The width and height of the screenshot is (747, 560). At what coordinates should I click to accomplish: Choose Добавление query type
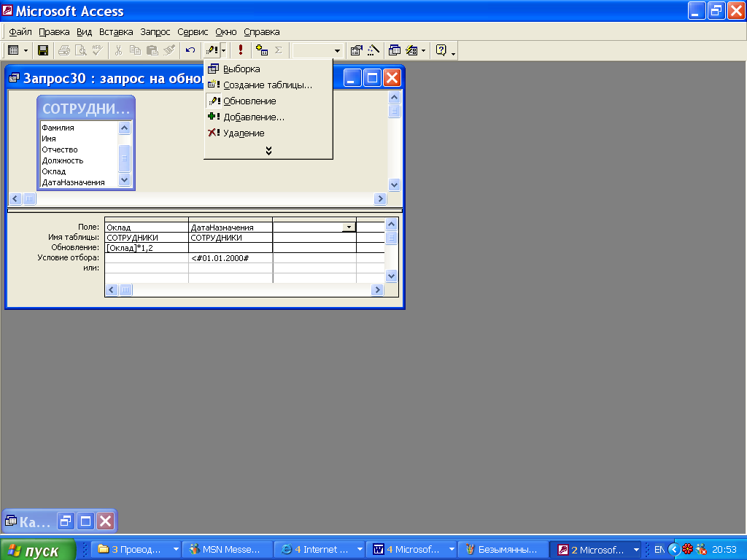click(x=268, y=117)
